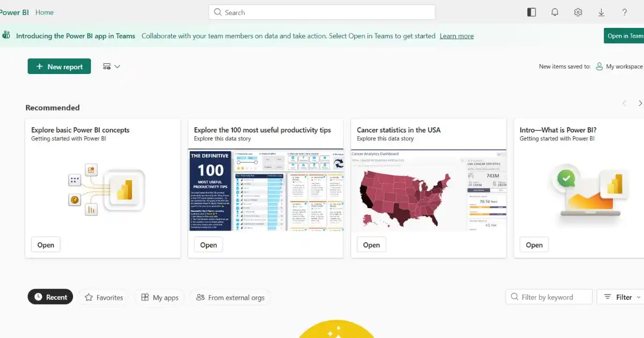Select the Recent tab
The image size is (644, 338).
coord(50,297)
